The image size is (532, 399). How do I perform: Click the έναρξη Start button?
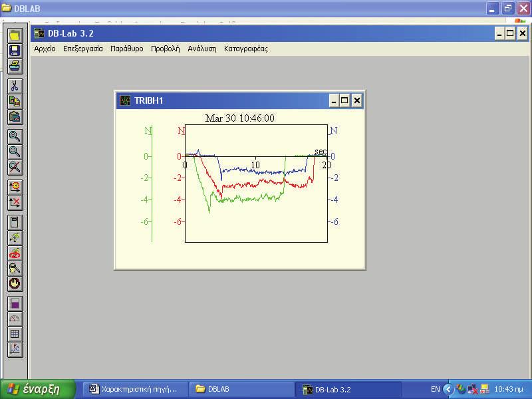tap(37, 389)
